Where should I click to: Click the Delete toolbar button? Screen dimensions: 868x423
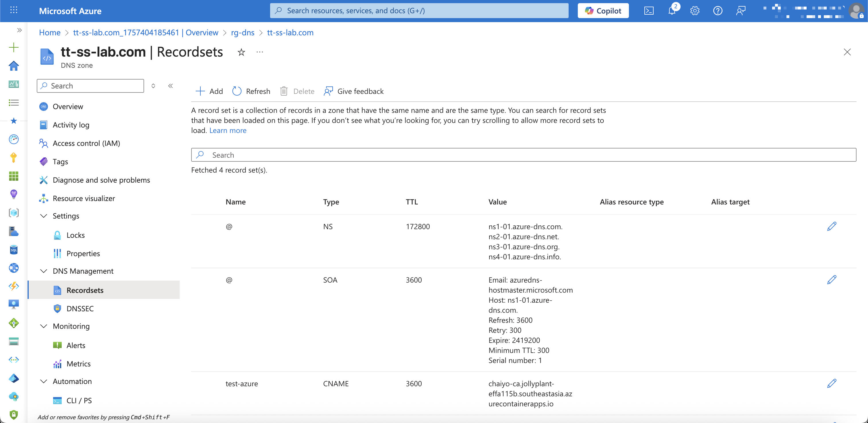[297, 91]
